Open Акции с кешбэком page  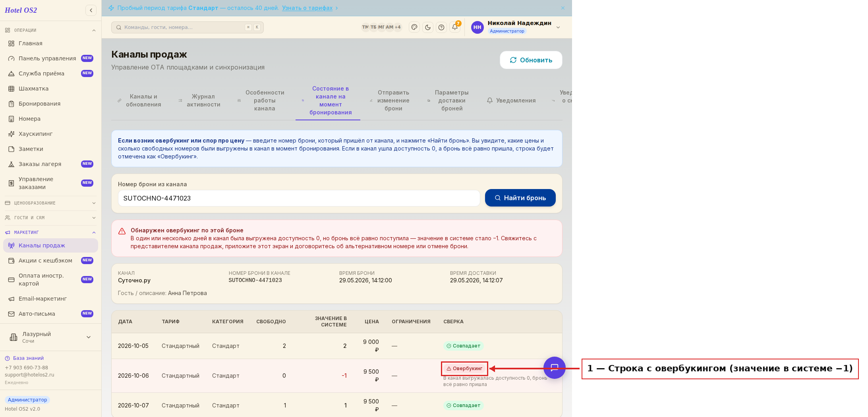coord(50,261)
